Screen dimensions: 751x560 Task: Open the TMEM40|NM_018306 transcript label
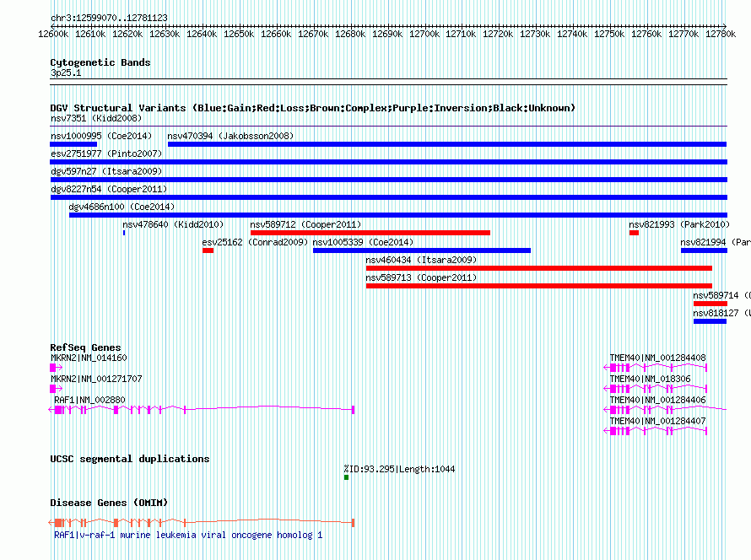click(650, 379)
